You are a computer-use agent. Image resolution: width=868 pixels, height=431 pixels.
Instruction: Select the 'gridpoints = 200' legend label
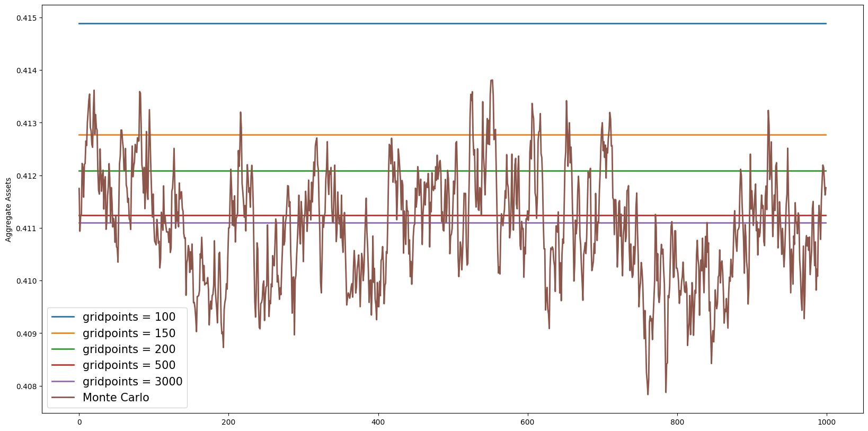point(129,349)
